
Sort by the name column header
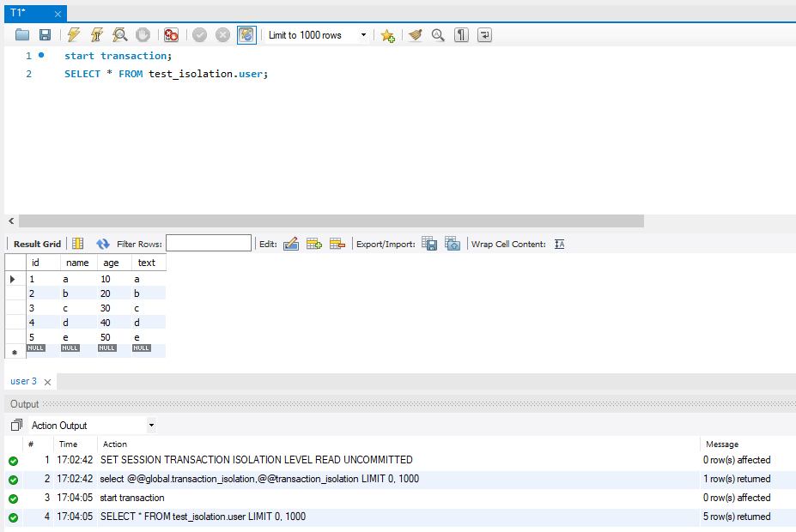pos(79,263)
